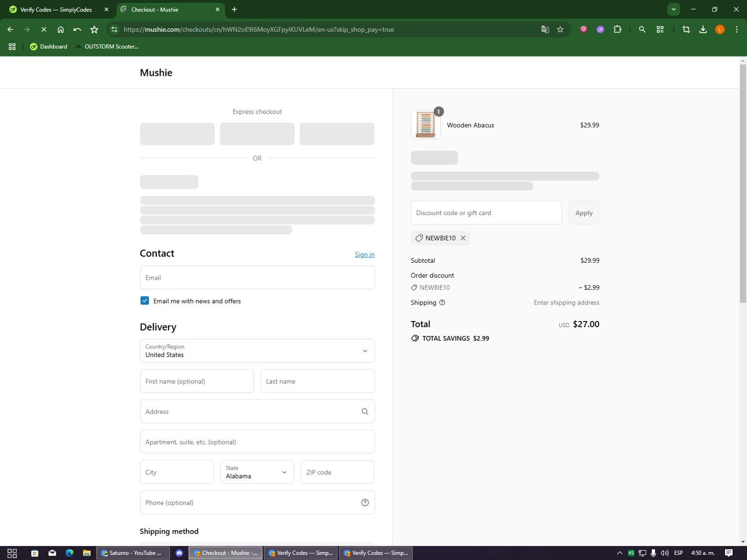747x560 pixels.
Task: Focus Apartment, suite, etc. field
Action: click(x=257, y=442)
